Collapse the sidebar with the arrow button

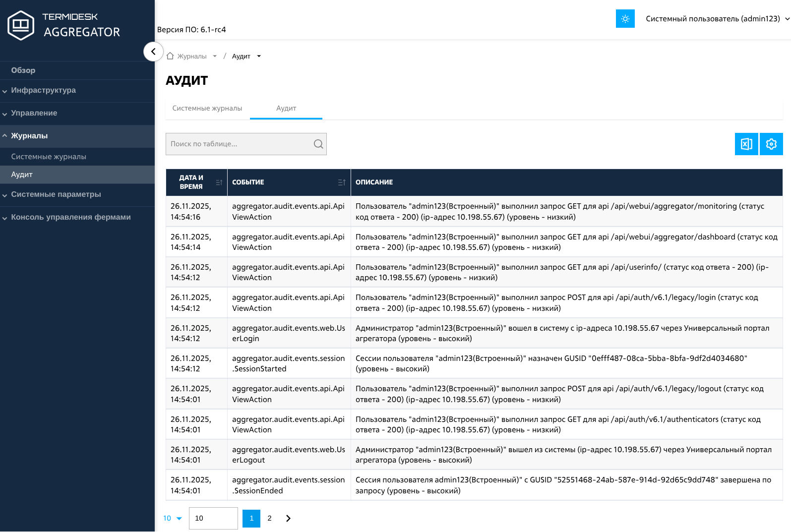(153, 52)
